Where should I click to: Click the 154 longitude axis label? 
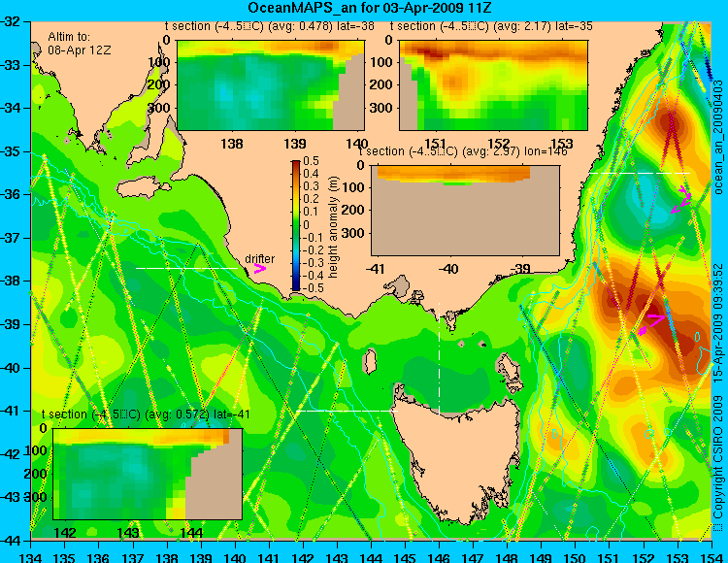(x=711, y=556)
